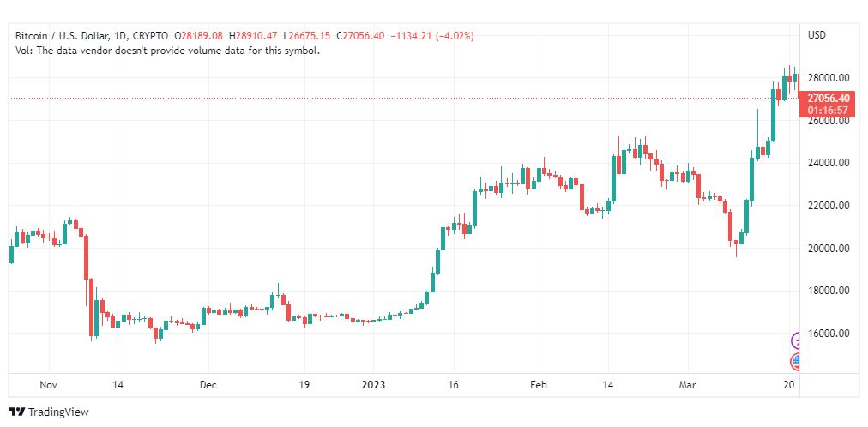868x427 pixels.
Task: Click the 20000.00 price scale label
Action: pos(828,249)
